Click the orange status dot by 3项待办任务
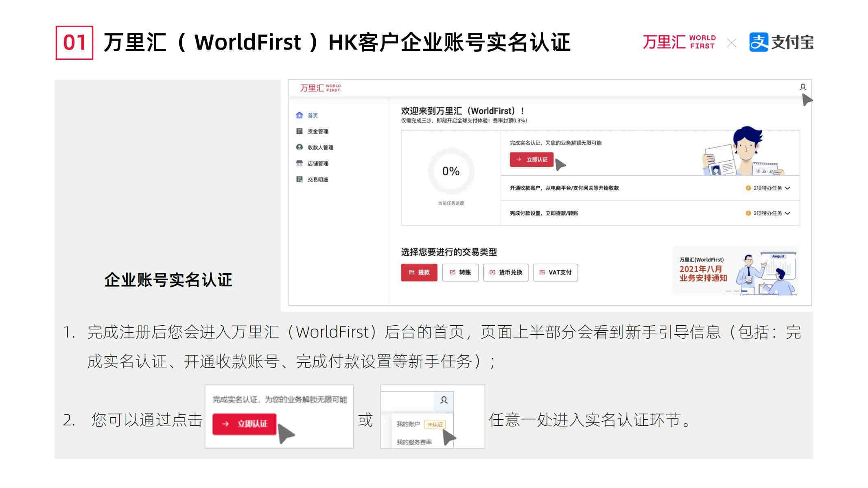 pyautogui.click(x=748, y=213)
